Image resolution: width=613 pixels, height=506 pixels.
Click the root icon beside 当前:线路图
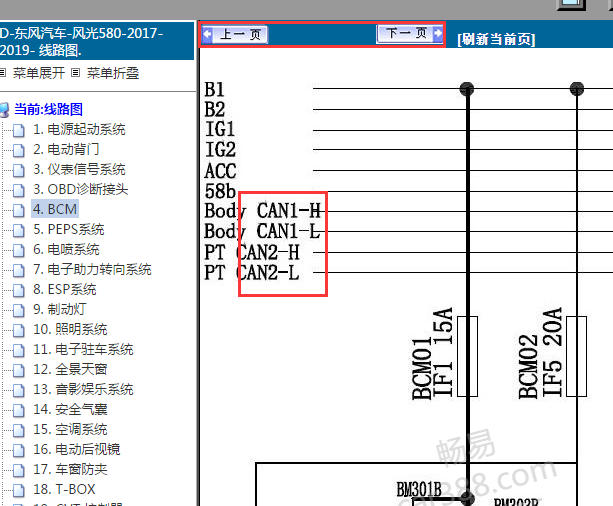coord(4,110)
